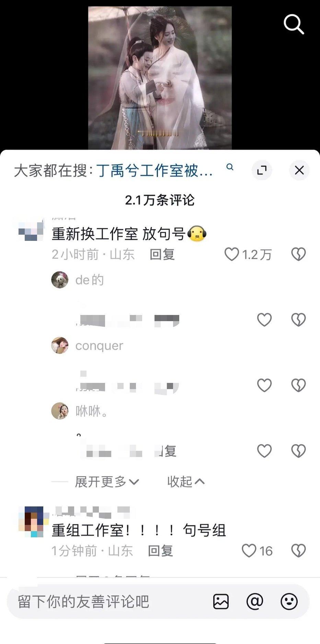Like the reply from 咻咻。
Screen dimensions: 320x644
point(264,451)
